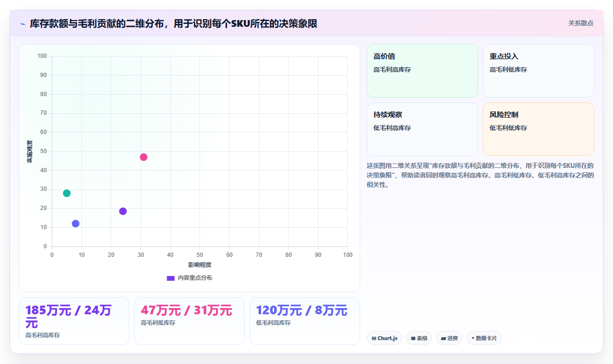Click the 进度 chip icon
This screenshot has width=613, height=364.
(443, 339)
